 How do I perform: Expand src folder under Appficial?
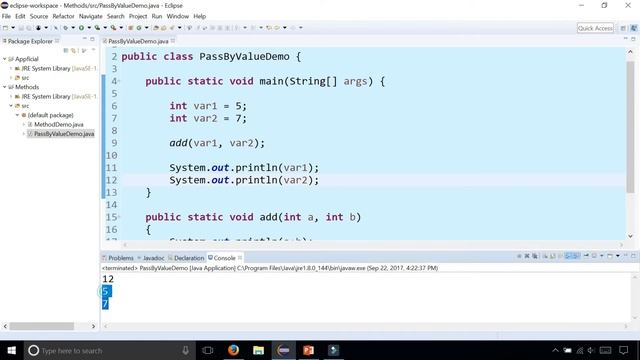[x=11, y=78]
